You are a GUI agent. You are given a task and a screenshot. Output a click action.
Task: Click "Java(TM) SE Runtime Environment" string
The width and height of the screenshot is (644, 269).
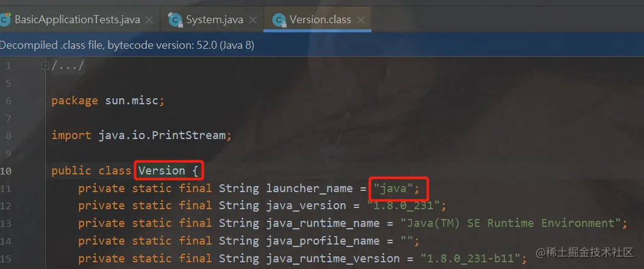pyautogui.click(x=510, y=223)
